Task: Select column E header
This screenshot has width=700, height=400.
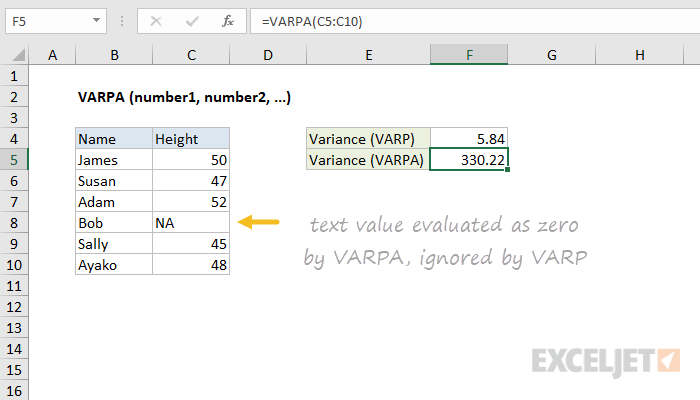Action: pos(368,55)
